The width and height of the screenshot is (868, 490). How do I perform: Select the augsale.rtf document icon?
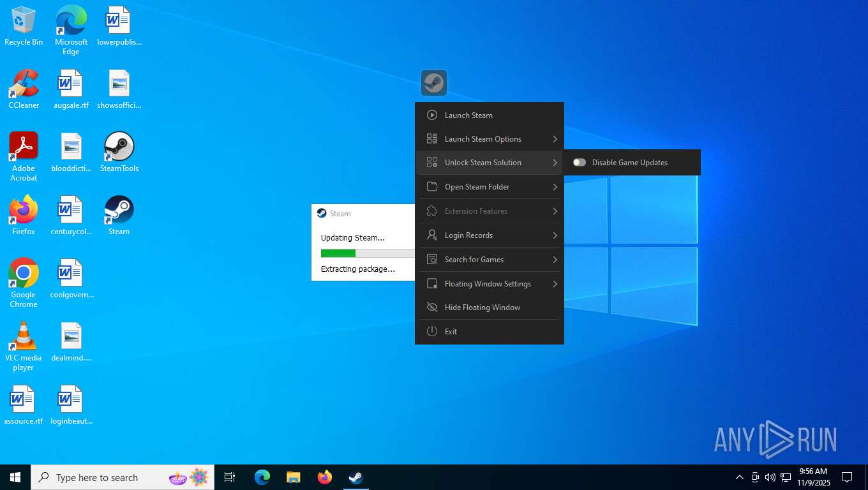(x=71, y=89)
